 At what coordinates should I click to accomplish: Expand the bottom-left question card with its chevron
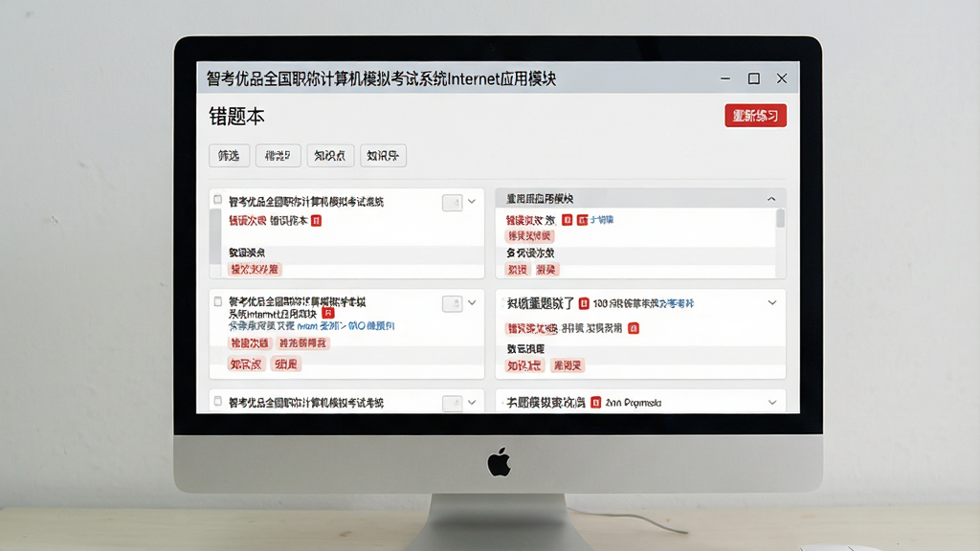click(x=472, y=403)
